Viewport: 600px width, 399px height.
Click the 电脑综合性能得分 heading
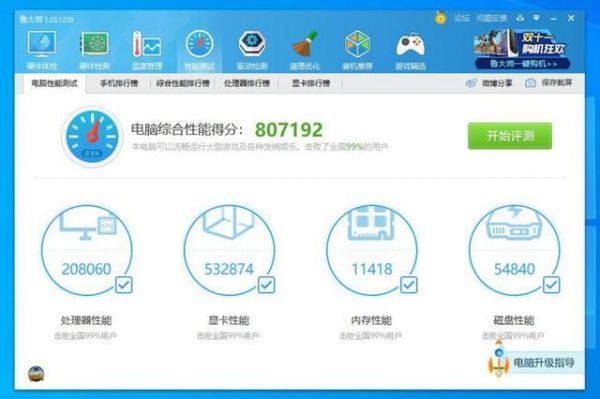[187, 129]
